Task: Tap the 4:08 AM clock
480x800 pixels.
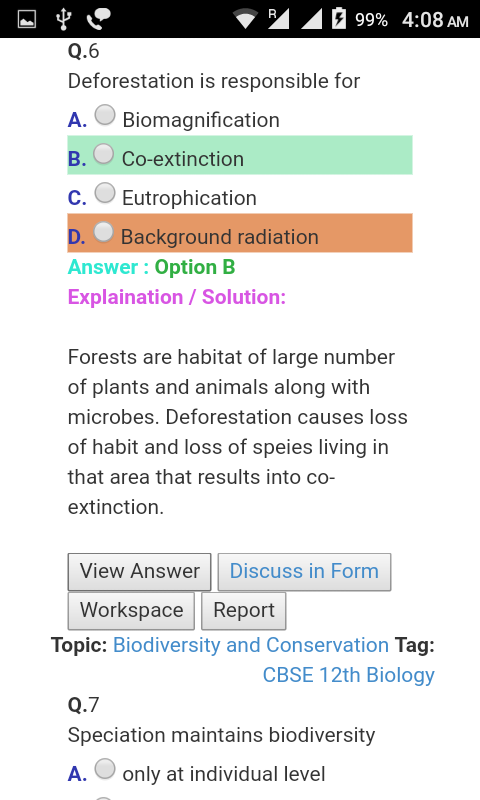Action: tap(435, 20)
